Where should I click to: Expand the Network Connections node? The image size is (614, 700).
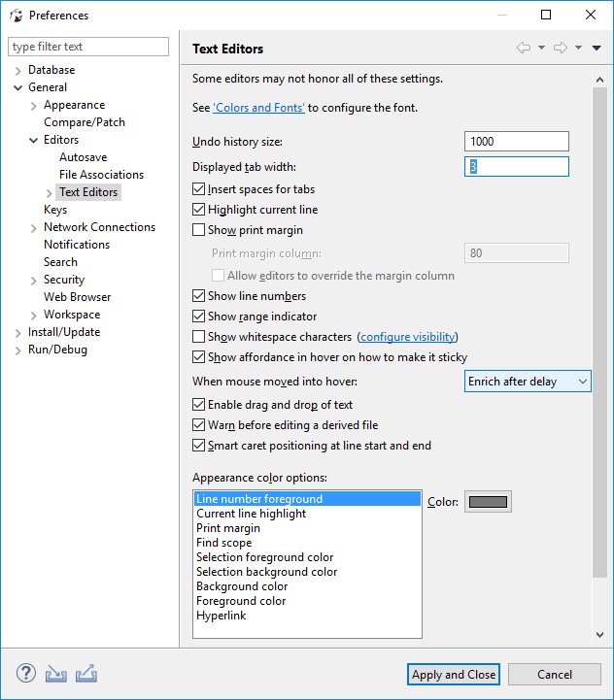tap(33, 228)
